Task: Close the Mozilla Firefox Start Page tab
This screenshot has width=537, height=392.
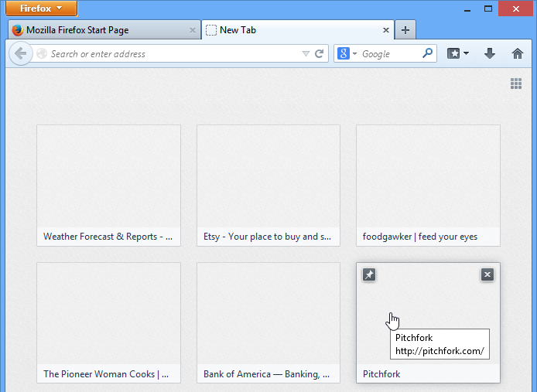Action: pyautogui.click(x=193, y=30)
